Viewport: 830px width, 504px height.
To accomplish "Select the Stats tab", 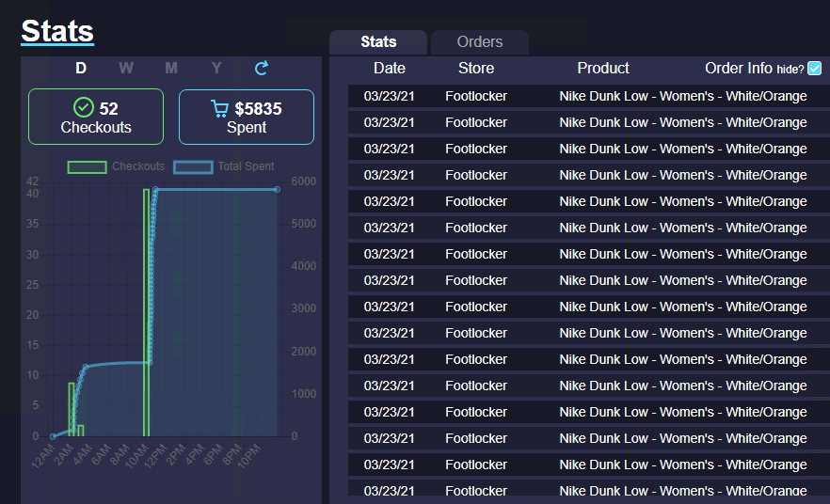I will tap(378, 41).
